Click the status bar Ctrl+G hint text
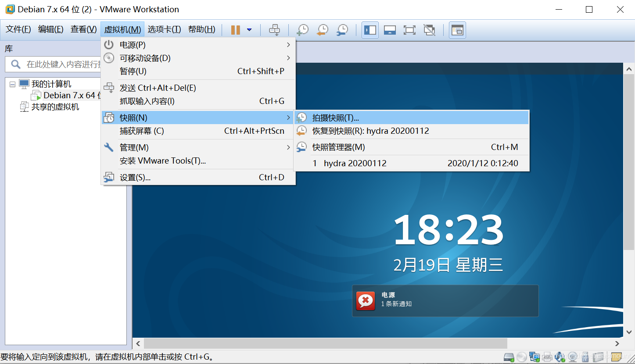The height and width of the screenshot is (364, 635). [x=108, y=357]
